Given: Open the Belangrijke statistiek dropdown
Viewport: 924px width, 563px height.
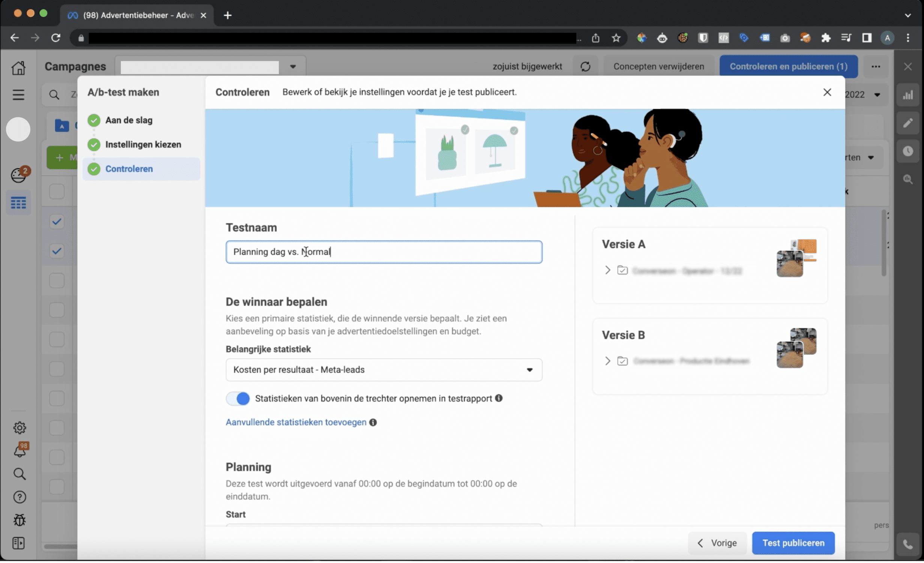Looking at the screenshot, I should (x=383, y=370).
